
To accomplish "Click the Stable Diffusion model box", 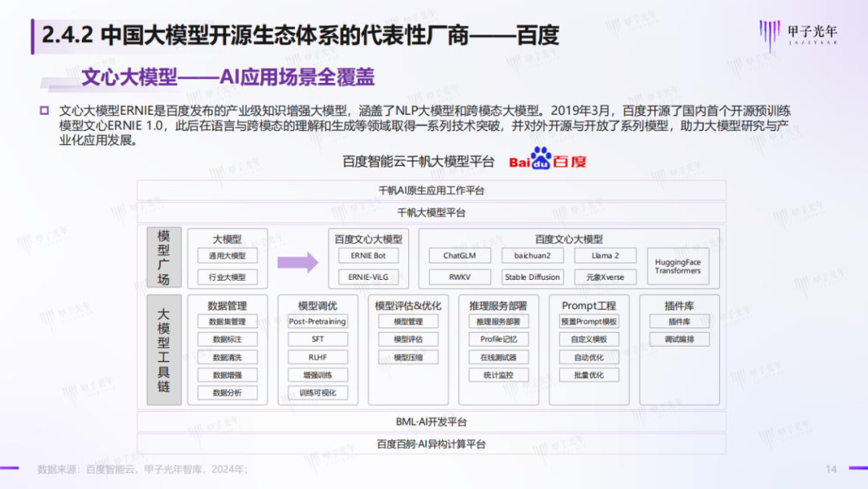I will 533,277.
